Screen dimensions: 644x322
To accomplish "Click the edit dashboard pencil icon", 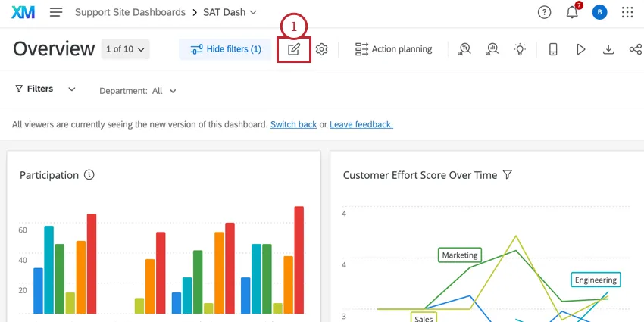I will (x=294, y=49).
